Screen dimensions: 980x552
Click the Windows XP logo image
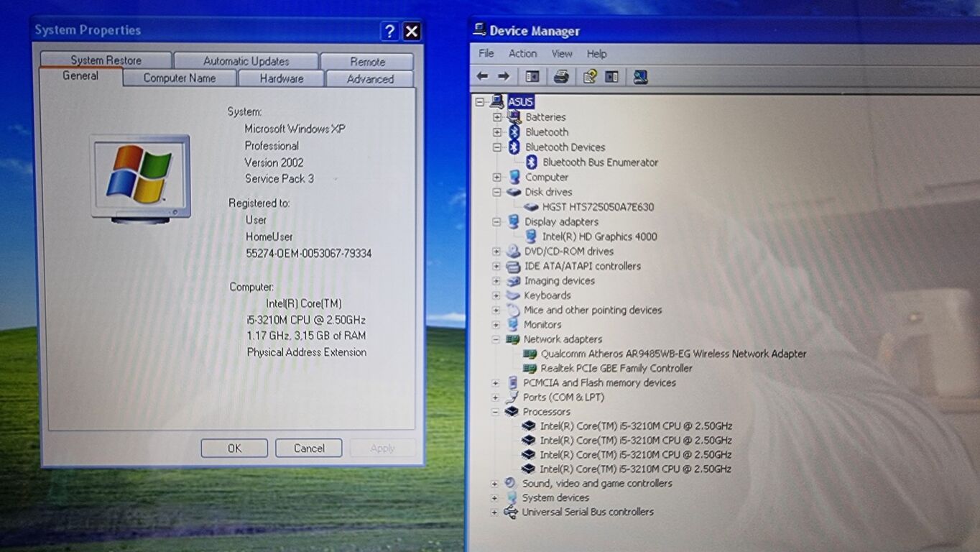pyautogui.click(x=140, y=178)
